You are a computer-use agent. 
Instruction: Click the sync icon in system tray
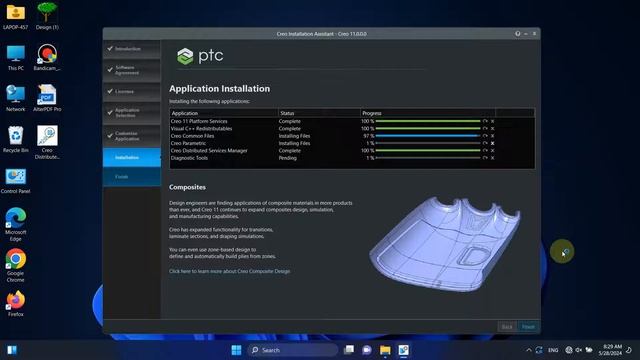point(539,350)
